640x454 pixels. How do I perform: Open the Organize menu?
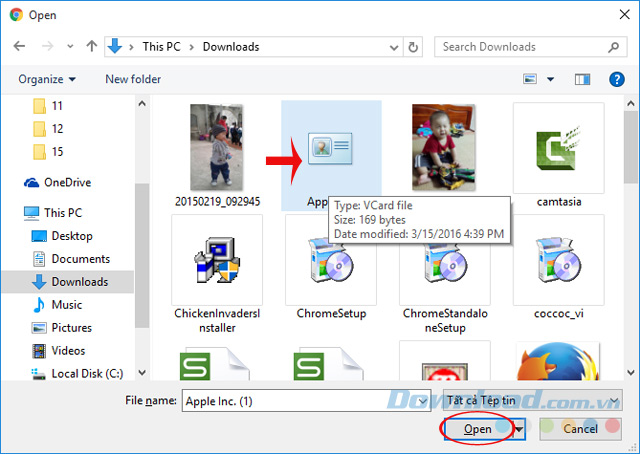point(47,79)
